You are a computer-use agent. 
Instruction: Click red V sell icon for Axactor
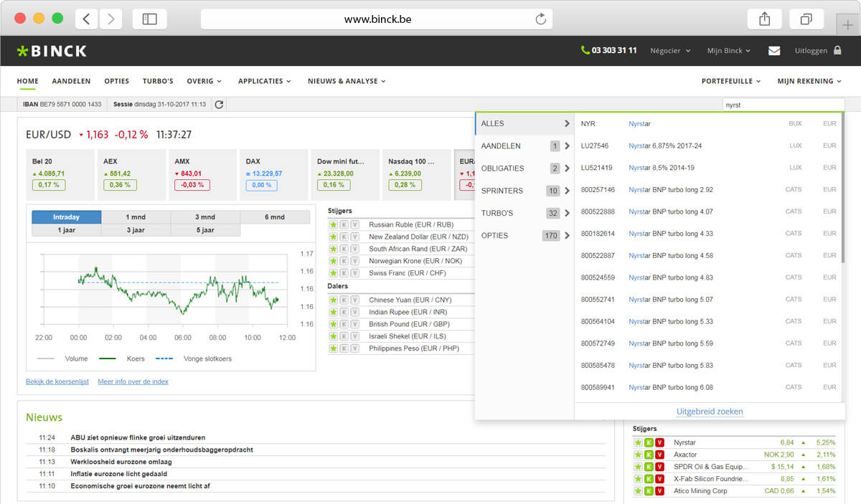pos(659,455)
